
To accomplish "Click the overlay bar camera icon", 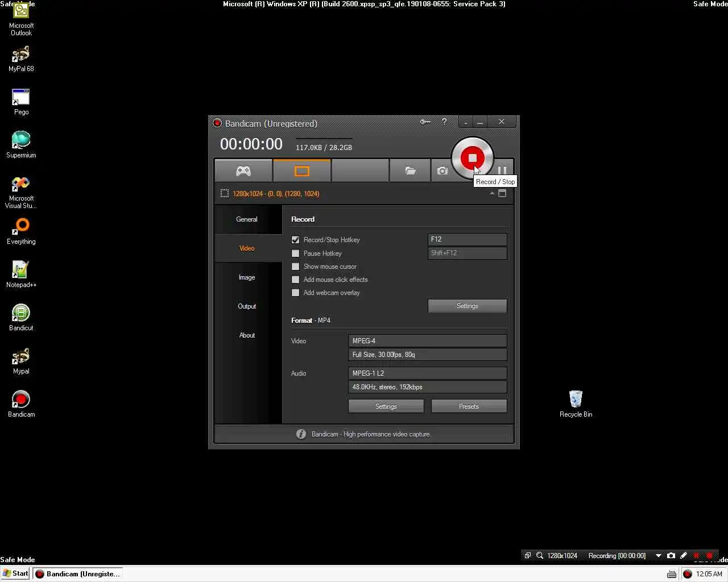I will pyautogui.click(x=671, y=556).
